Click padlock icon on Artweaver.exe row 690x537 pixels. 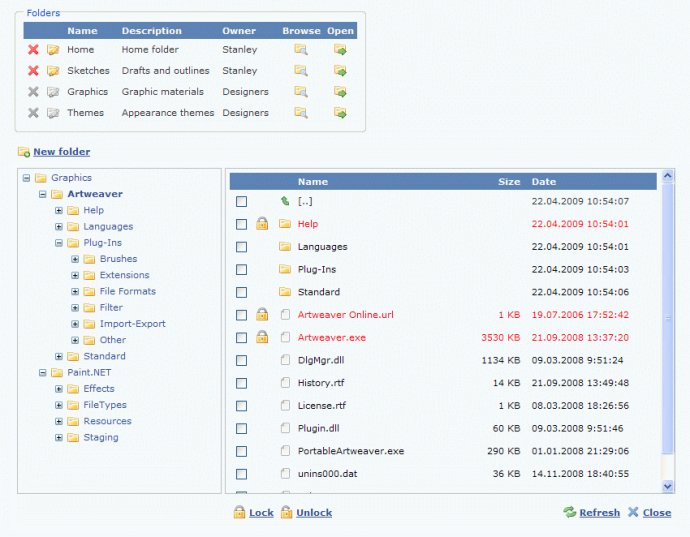click(262, 337)
